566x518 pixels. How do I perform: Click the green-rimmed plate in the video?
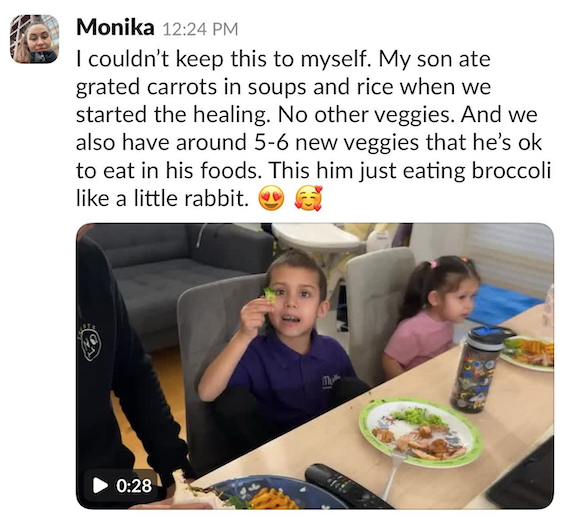click(420, 432)
